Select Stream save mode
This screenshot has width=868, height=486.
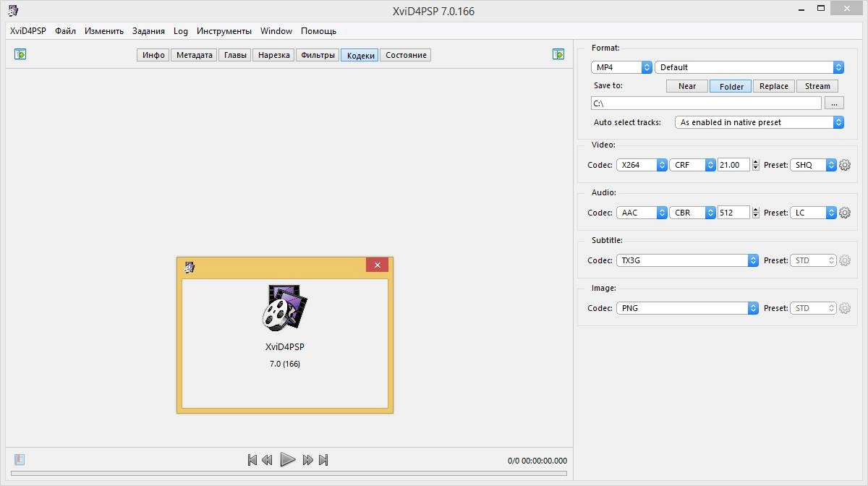pyautogui.click(x=817, y=86)
